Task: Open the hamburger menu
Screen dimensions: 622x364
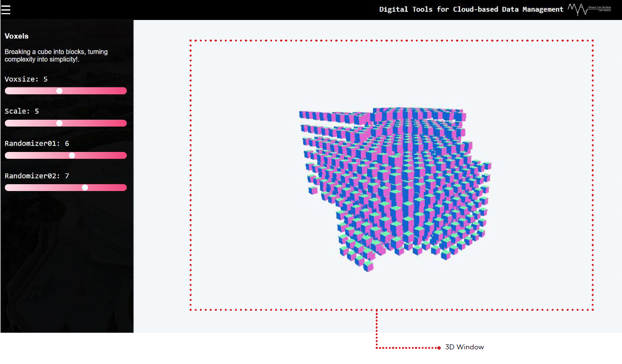Action: [6, 10]
